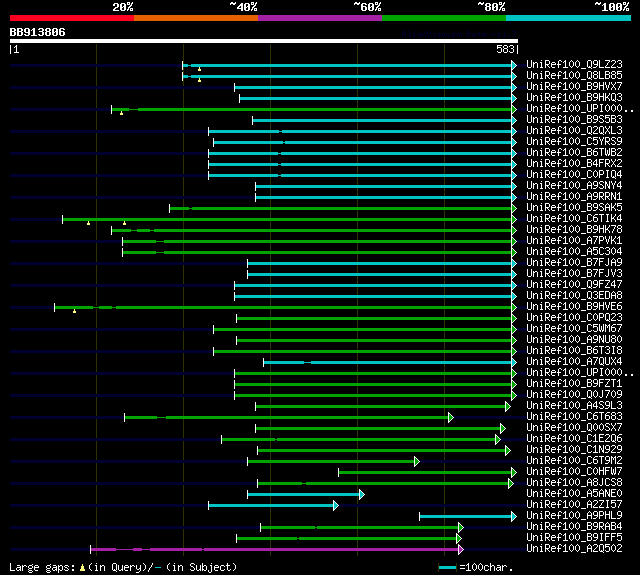The image size is (640, 575).
Task: Click the long green alignment bar for C6TIK4
Action: pos(289,220)
